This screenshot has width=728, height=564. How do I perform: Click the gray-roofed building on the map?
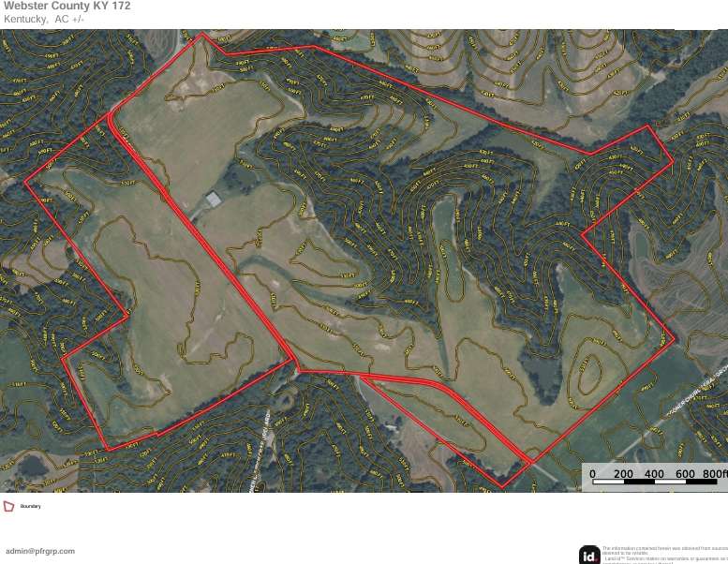click(x=214, y=200)
